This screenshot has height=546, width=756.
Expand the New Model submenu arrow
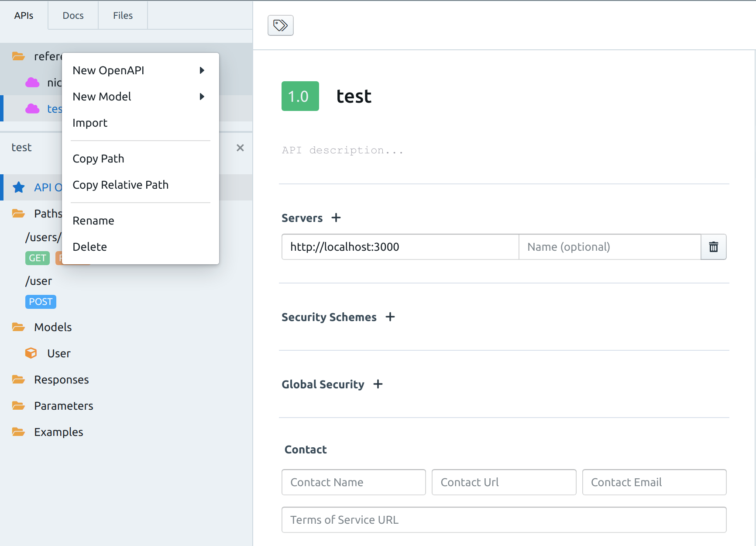tap(202, 97)
